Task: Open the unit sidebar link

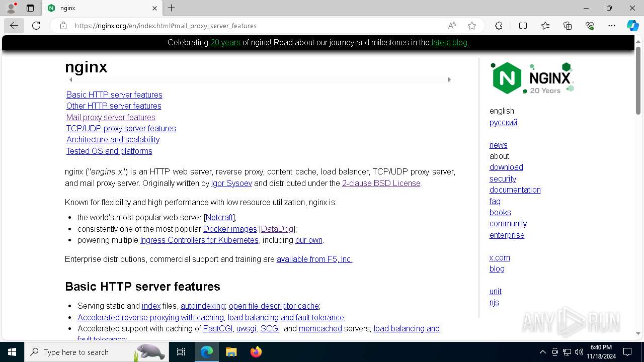Action: [x=496, y=291]
